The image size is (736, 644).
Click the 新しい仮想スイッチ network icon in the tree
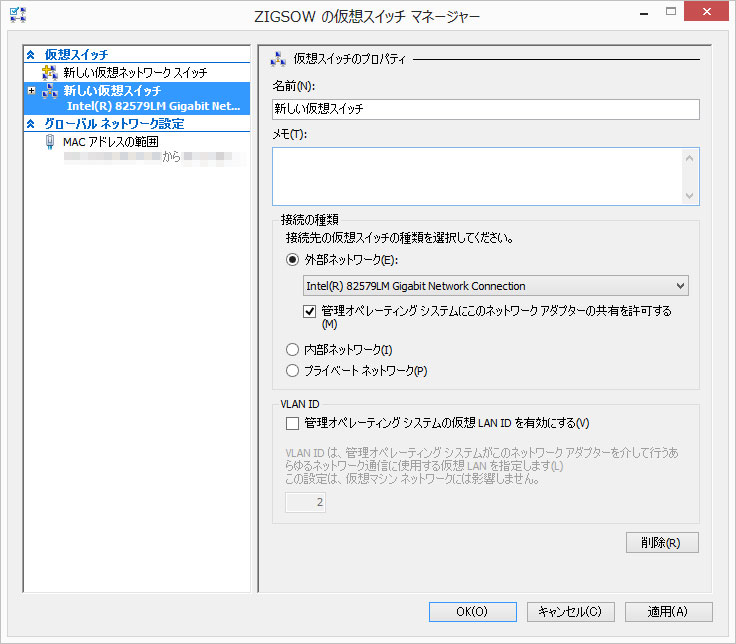pos(50,91)
